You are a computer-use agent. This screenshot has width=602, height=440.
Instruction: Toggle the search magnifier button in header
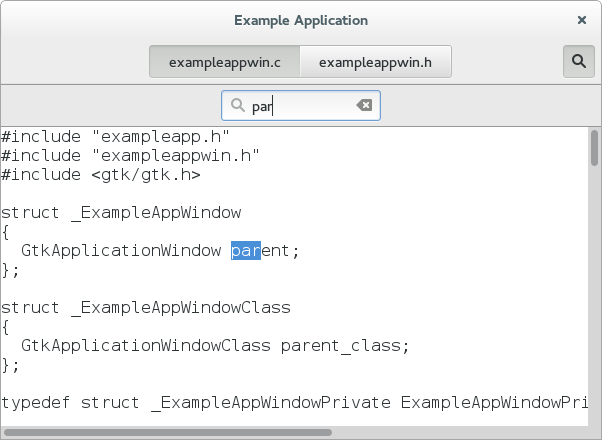click(x=578, y=61)
